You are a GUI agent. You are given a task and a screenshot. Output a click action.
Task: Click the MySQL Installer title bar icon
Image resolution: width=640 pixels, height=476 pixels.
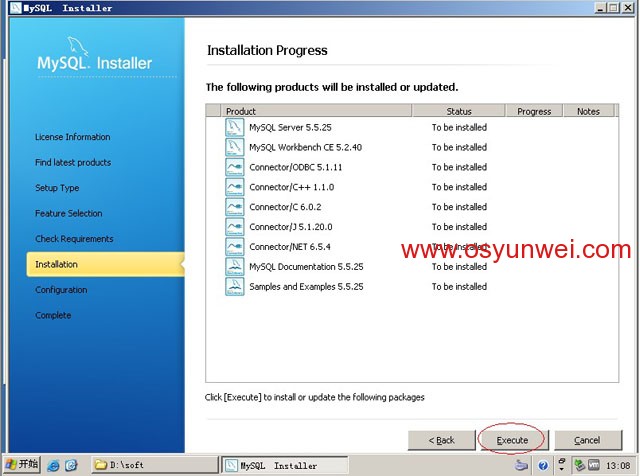pyautogui.click(x=16, y=7)
